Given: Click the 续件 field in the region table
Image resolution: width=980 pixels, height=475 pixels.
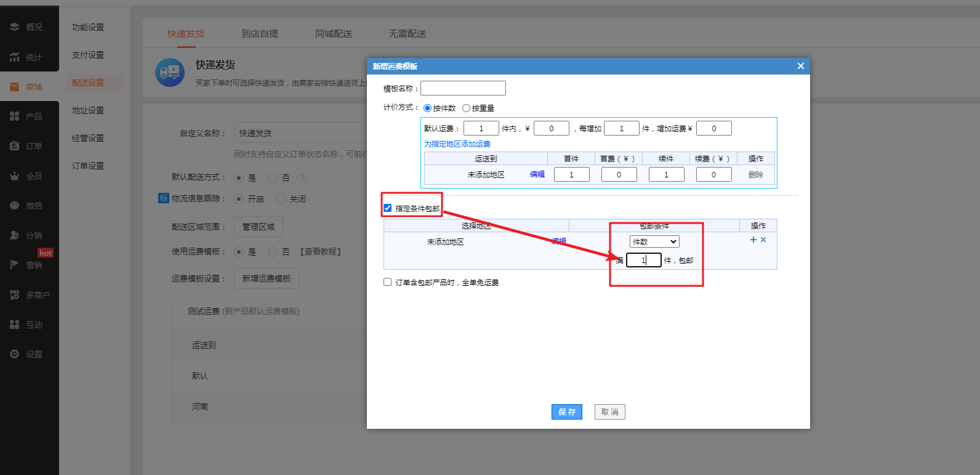Looking at the screenshot, I should pyautogui.click(x=667, y=174).
